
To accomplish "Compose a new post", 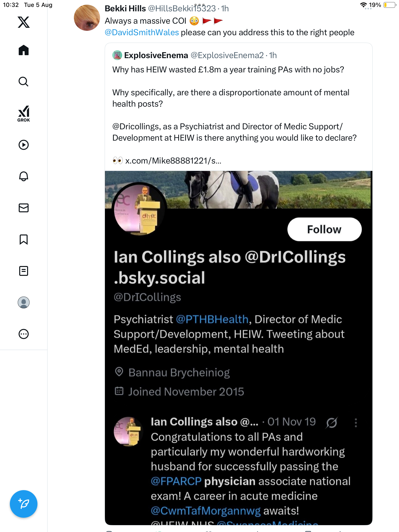I will [24, 504].
